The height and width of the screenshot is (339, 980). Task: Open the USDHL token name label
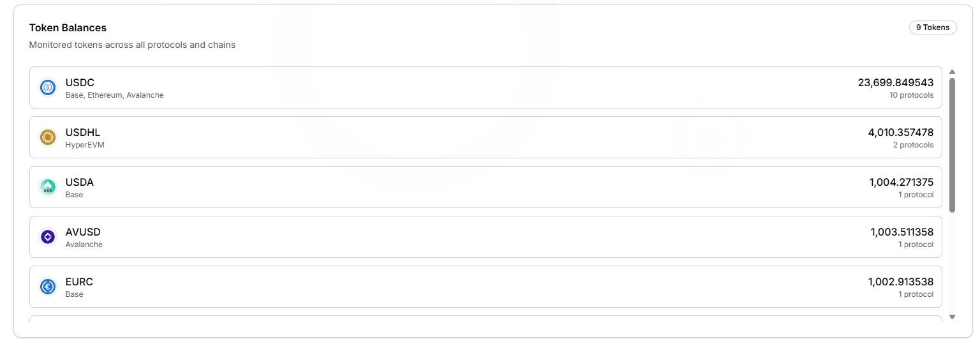83,133
